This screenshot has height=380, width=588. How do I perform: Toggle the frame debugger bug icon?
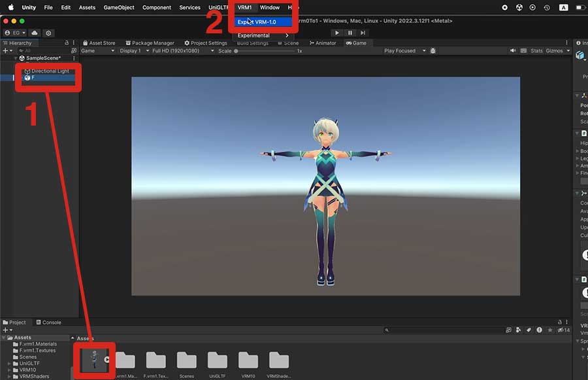433,51
